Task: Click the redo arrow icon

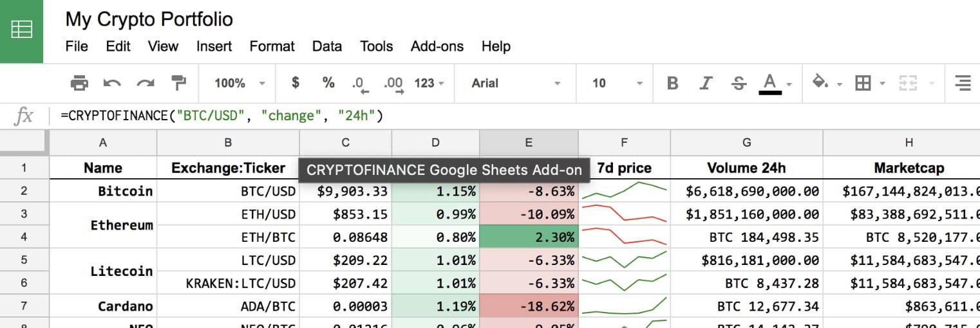Action: pyautogui.click(x=146, y=83)
